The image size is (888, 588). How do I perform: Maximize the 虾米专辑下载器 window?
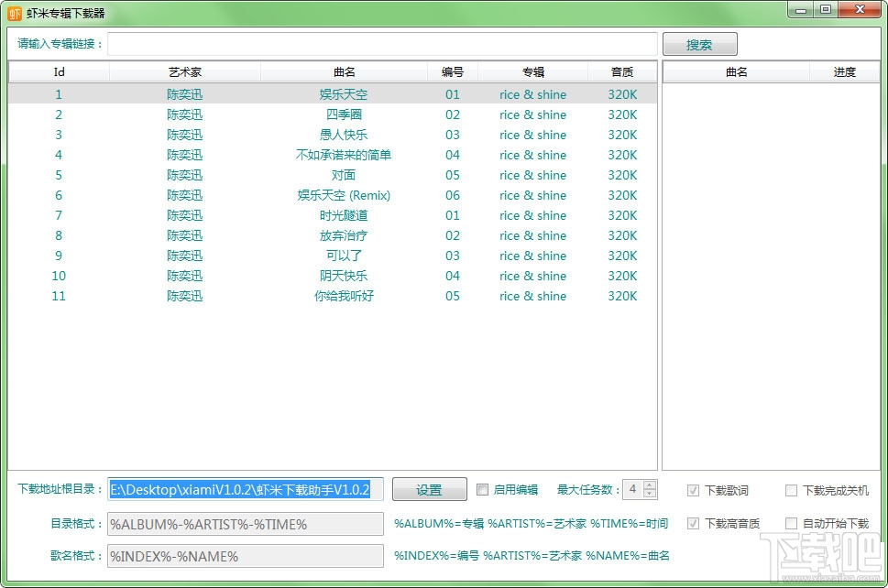click(x=826, y=10)
